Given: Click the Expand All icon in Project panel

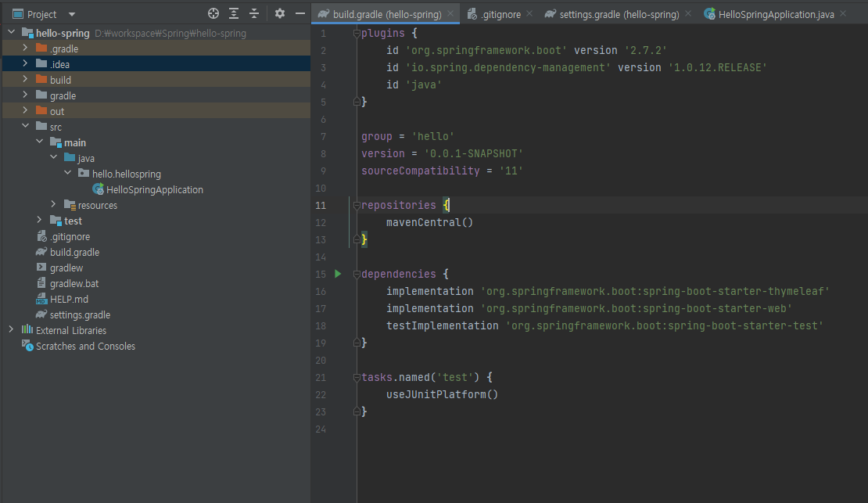Looking at the screenshot, I should coord(234,14).
